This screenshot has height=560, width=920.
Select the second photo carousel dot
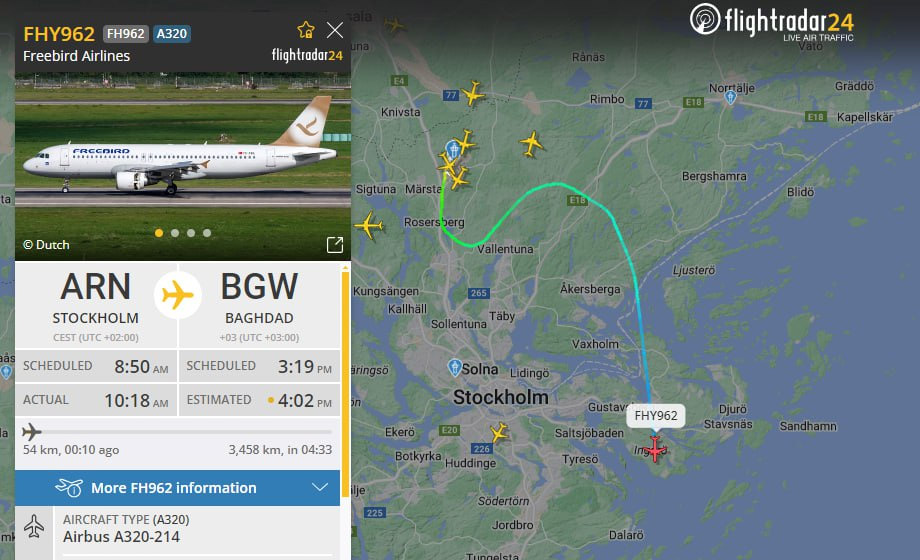point(175,233)
